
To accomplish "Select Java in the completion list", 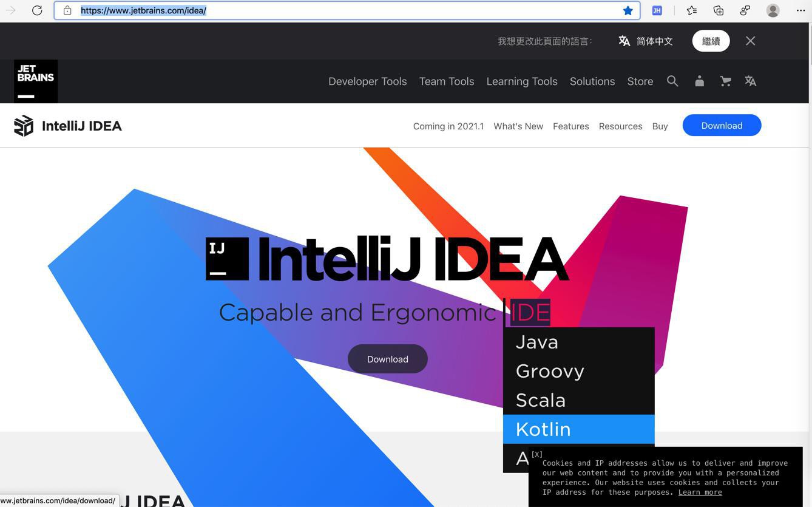I will (x=579, y=342).
